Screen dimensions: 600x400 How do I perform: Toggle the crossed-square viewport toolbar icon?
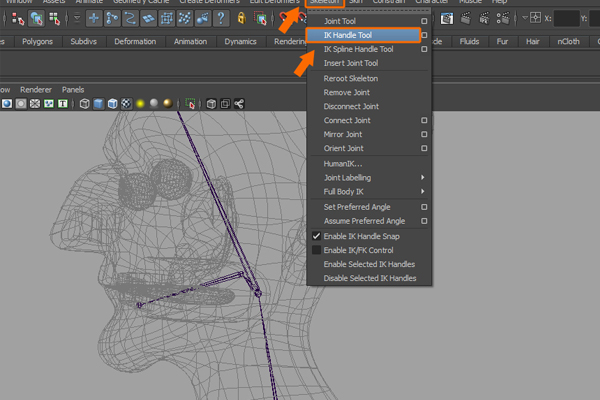[x=35, y=104]
